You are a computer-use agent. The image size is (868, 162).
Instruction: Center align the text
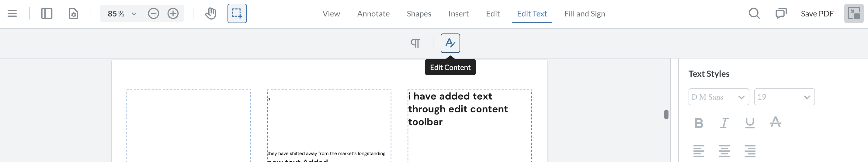pos(724,151)
